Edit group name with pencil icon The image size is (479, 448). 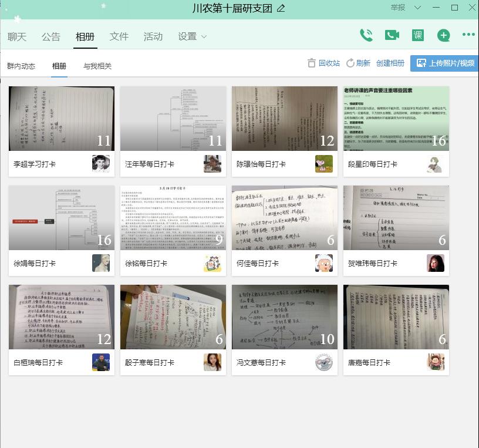(x=281, y=8)
